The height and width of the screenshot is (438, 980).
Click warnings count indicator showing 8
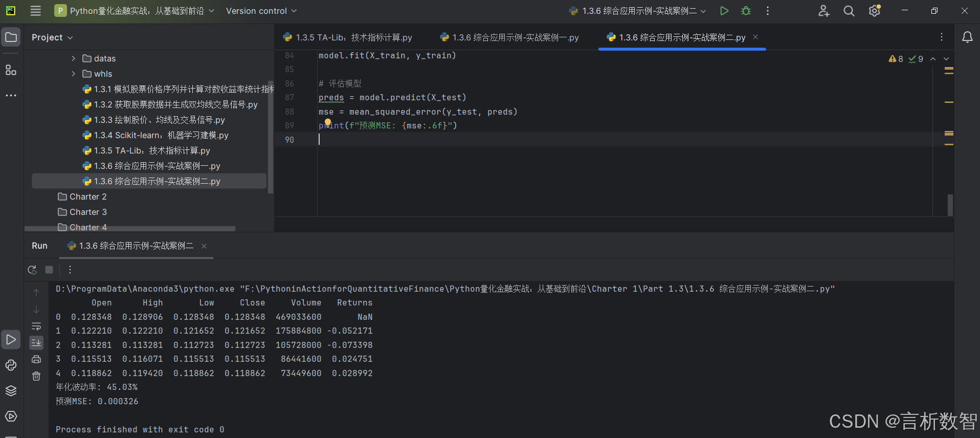click(x=896, y=59)
